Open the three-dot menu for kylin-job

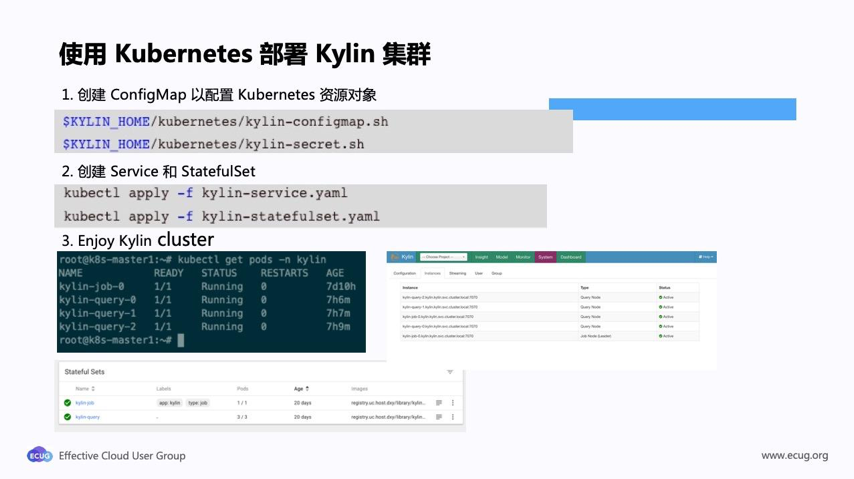(x=453, y=403)
